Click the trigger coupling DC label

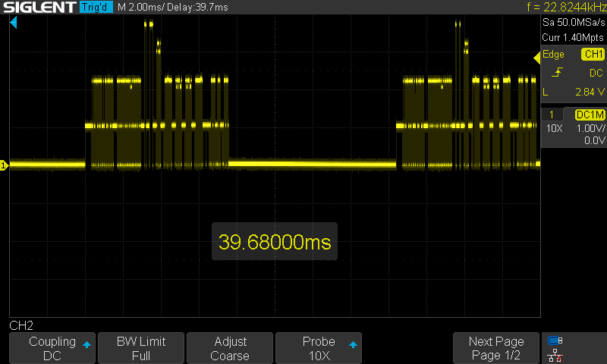pos(596,73)
